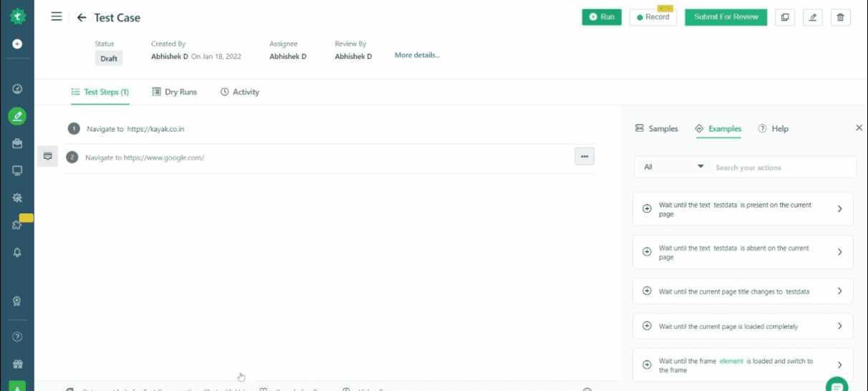Click Submit For Review button
This screenshot has height=391, width=868.
pyautogui.click(x=726, y=17)
